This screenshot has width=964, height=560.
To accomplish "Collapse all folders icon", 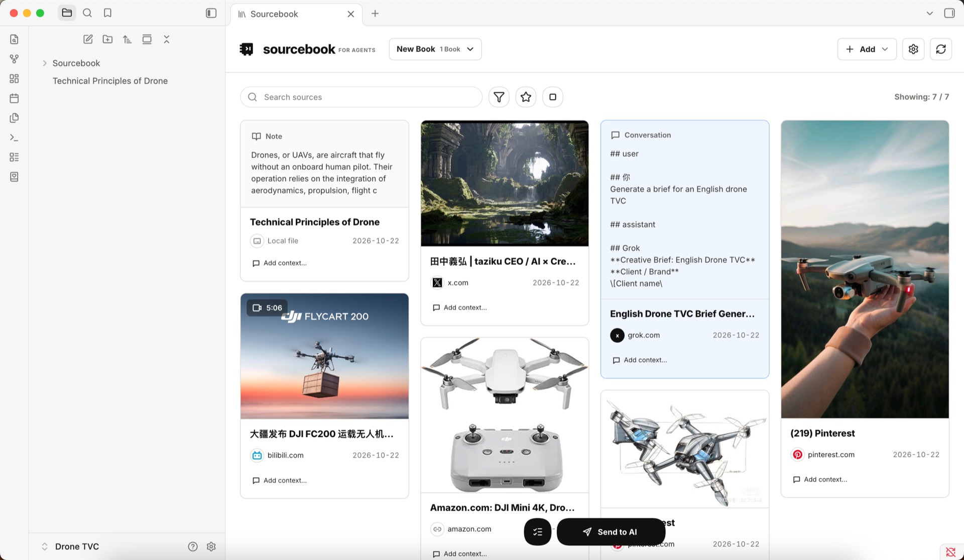I will coord(167,39).
